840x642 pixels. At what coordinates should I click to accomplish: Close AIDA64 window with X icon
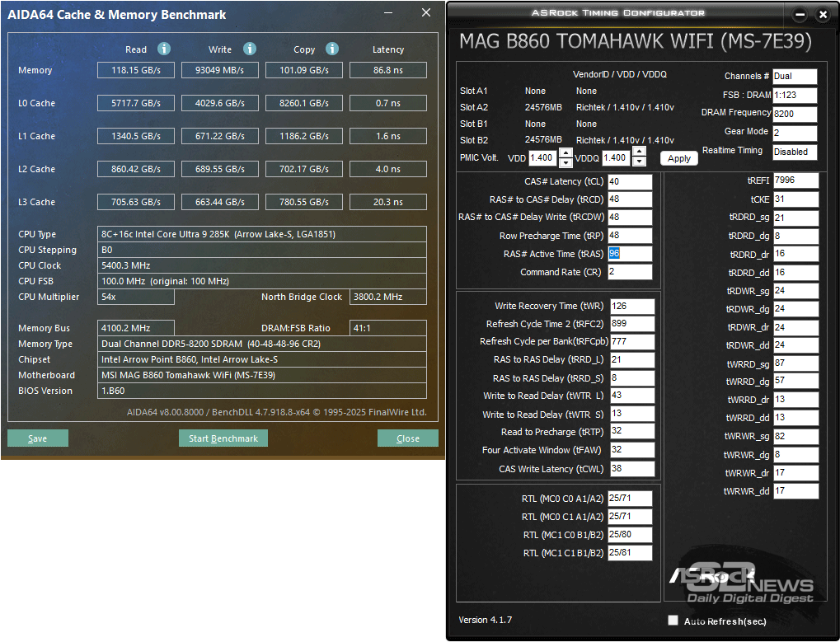[426, 12]
